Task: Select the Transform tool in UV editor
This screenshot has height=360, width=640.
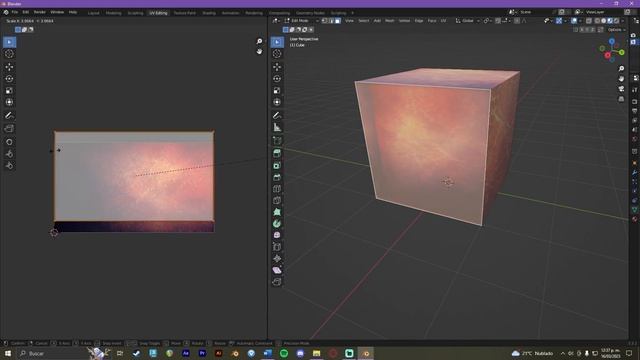Action: [x=9, y=102]
